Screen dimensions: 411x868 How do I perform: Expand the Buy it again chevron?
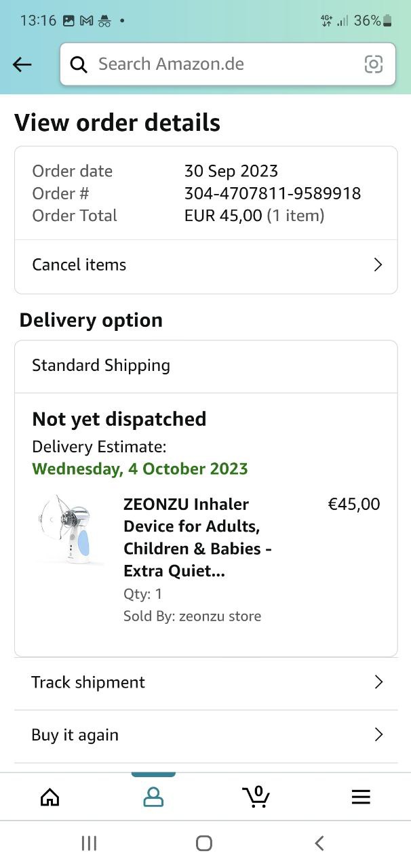[x=378, y=735]
